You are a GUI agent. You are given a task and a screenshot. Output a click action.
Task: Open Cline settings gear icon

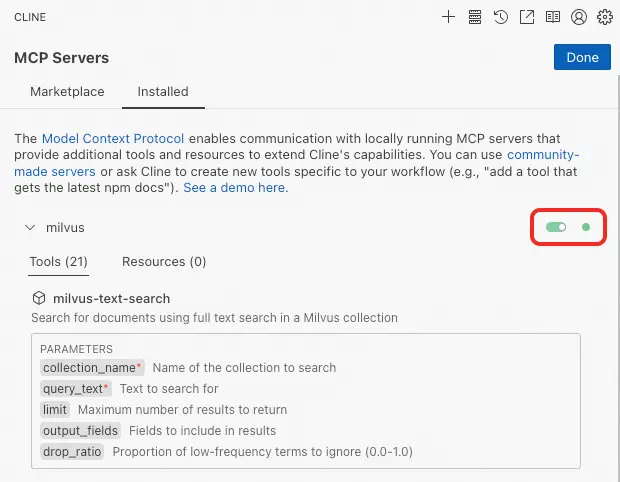[x=605, y=17]
